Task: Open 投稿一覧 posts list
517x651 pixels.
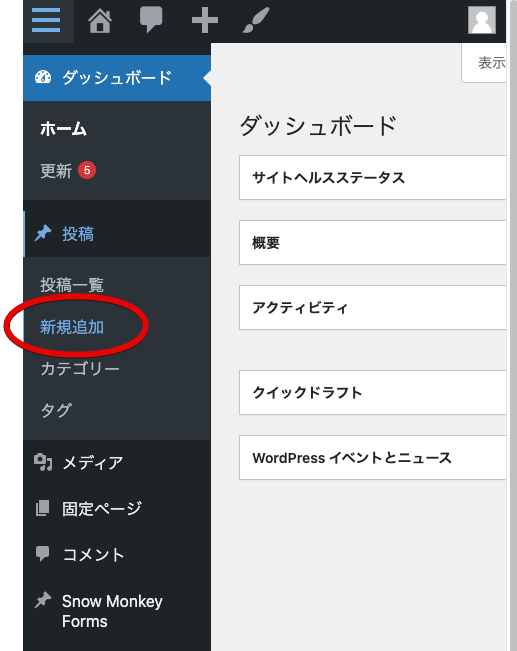Action: 72,285
